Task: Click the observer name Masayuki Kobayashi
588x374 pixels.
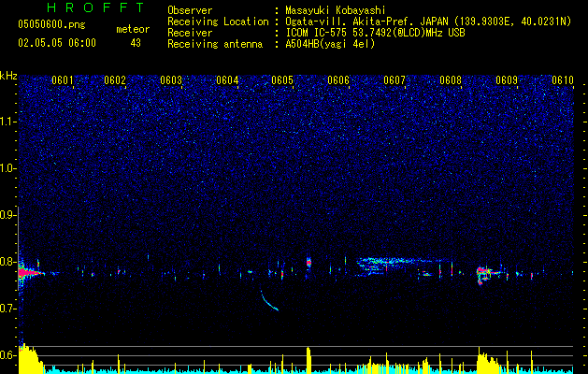Action: pos(336,10)
